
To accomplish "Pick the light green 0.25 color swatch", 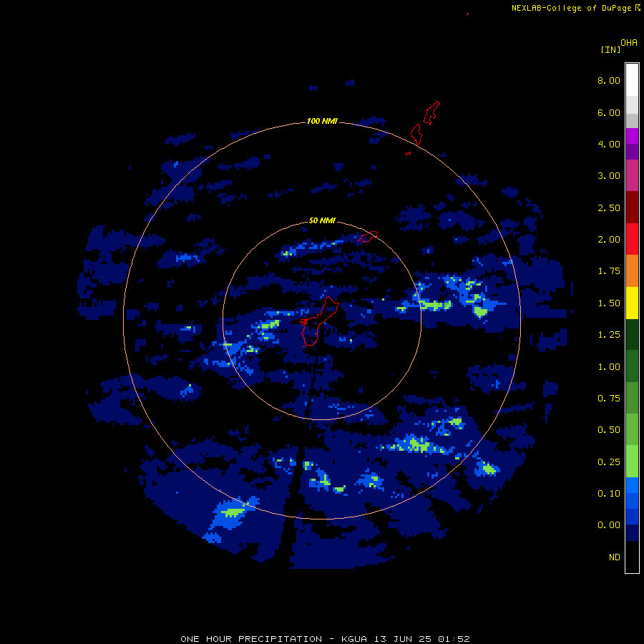I will [632, 462].
